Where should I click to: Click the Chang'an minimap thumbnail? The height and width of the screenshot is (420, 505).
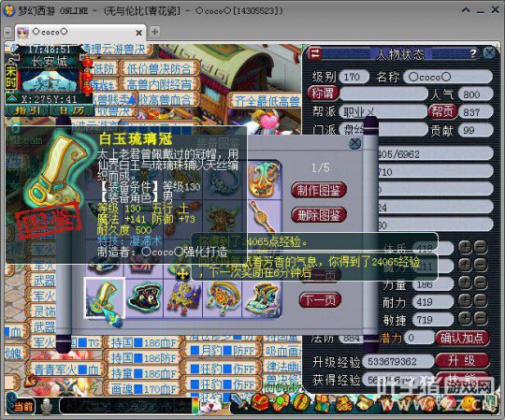[49, 80]
